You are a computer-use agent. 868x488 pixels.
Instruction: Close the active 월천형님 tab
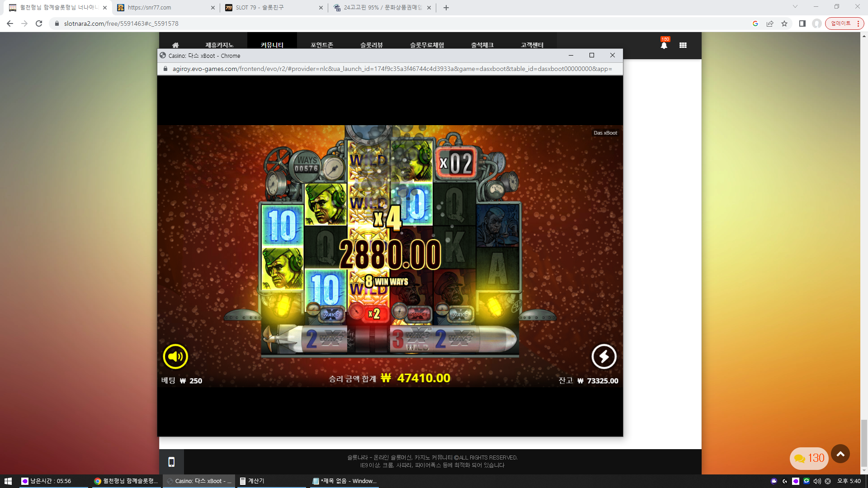point(105,8)
